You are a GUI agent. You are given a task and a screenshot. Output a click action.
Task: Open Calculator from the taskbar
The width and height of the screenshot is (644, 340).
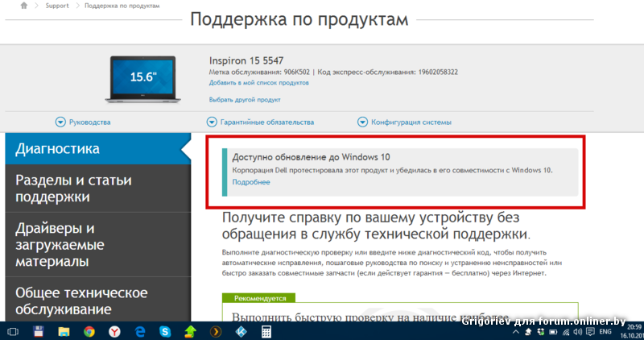coord(266,331)
